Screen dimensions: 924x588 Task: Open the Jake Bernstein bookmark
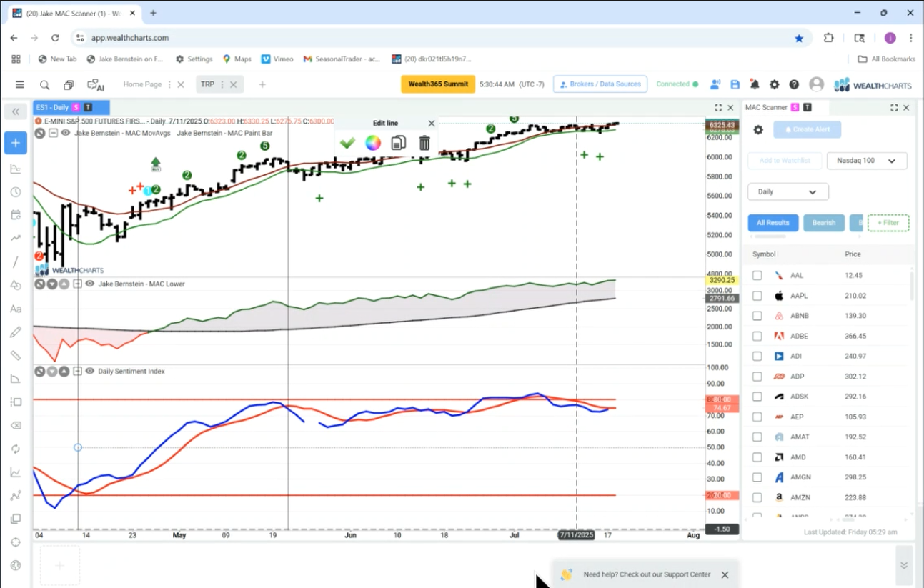(x=125, y=59)
